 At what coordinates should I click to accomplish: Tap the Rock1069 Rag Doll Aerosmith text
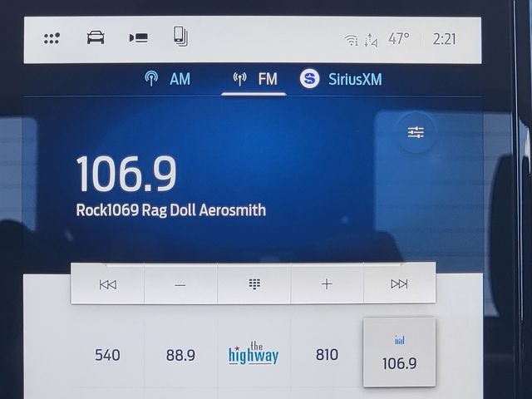click(170, 210)
